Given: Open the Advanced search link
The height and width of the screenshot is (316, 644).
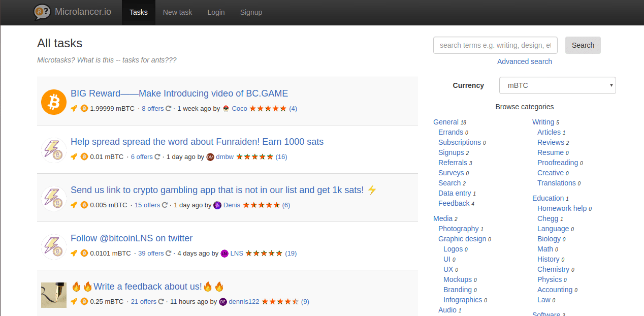Looking at the screenshot, I should pyautogui.click(x=525, y=61).
